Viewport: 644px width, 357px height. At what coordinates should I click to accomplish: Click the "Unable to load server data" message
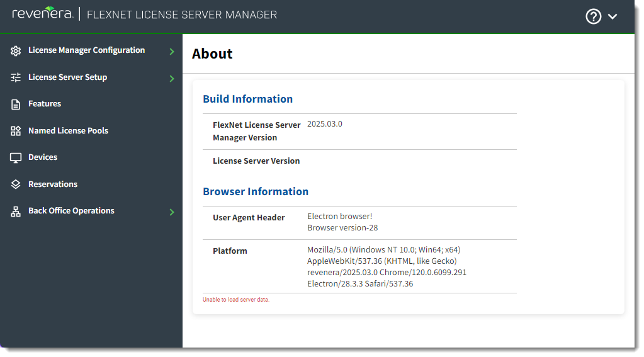pyautogui.click(x=235, y=300)
